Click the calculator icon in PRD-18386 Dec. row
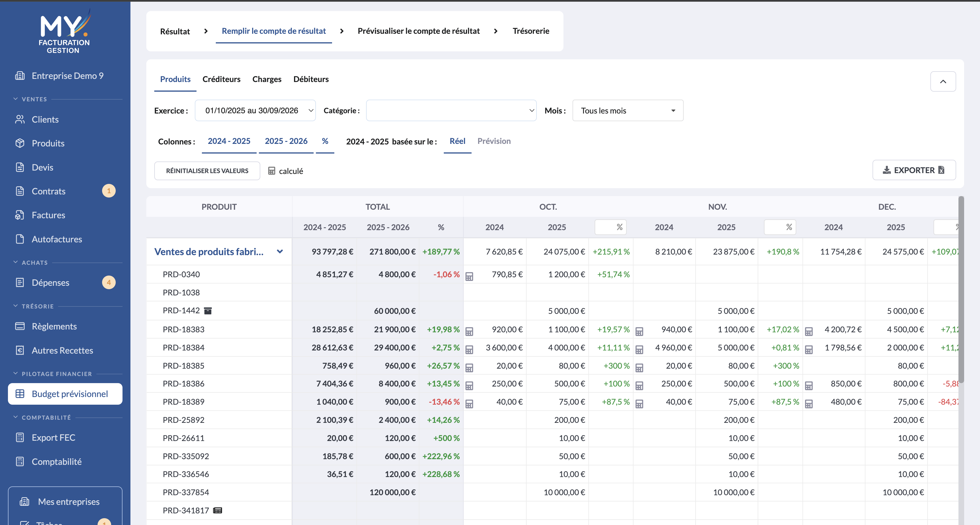The width and height of the screenshot is (980, 525). click(x=809, y=386)
